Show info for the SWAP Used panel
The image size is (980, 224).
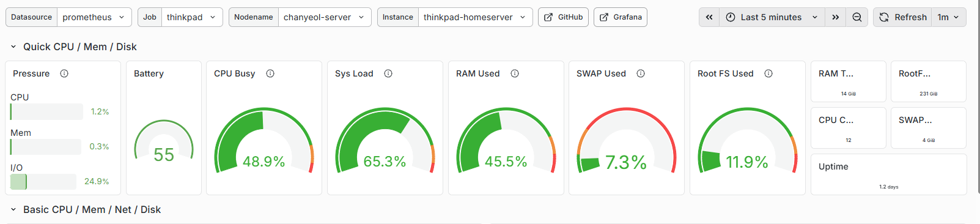tap(641, 73)
